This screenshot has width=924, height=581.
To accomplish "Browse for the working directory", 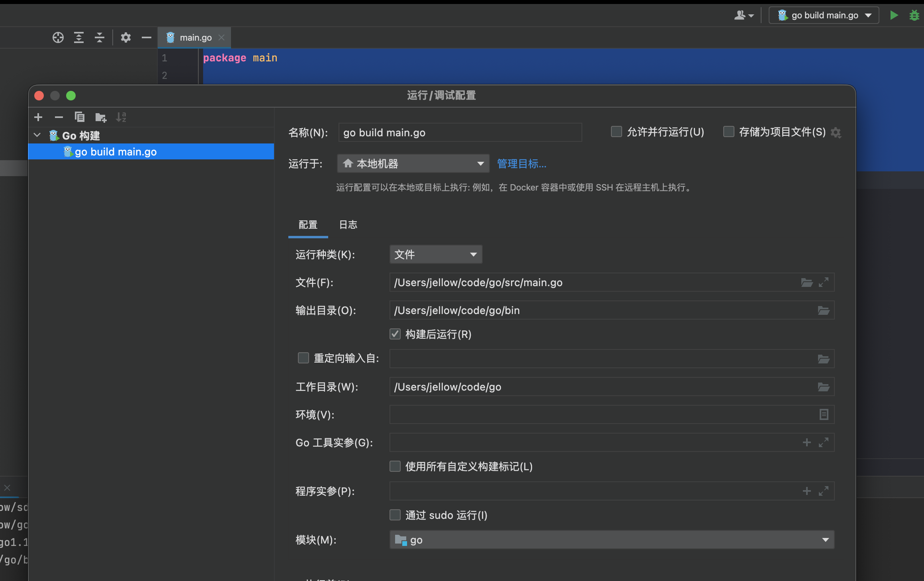I will [x=824, y=387].
